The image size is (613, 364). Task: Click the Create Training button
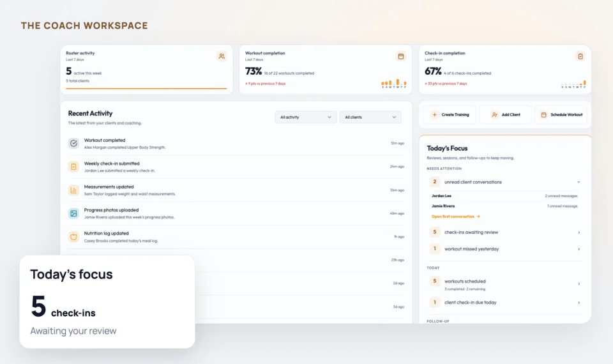450,114
